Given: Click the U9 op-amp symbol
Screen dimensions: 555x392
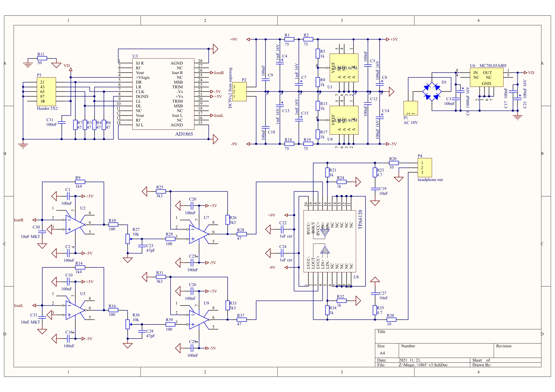Looking at the screenshot, I should (199, 320).
